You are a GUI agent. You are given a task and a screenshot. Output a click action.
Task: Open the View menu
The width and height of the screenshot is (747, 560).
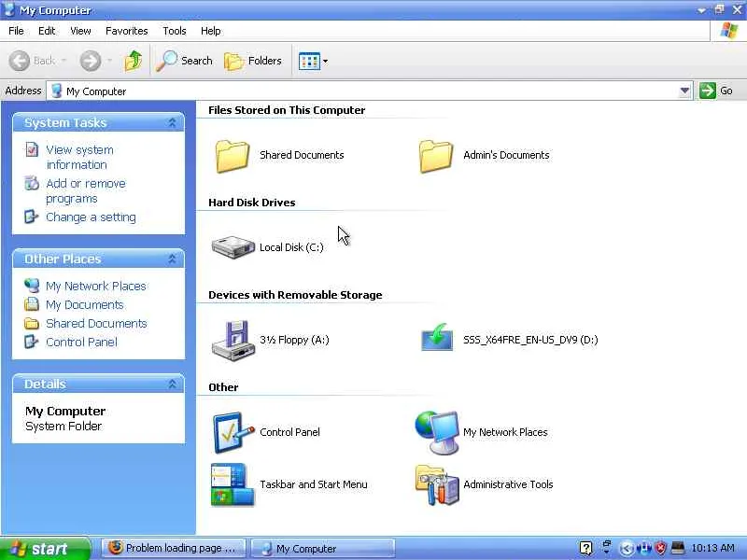click(80, 31)
